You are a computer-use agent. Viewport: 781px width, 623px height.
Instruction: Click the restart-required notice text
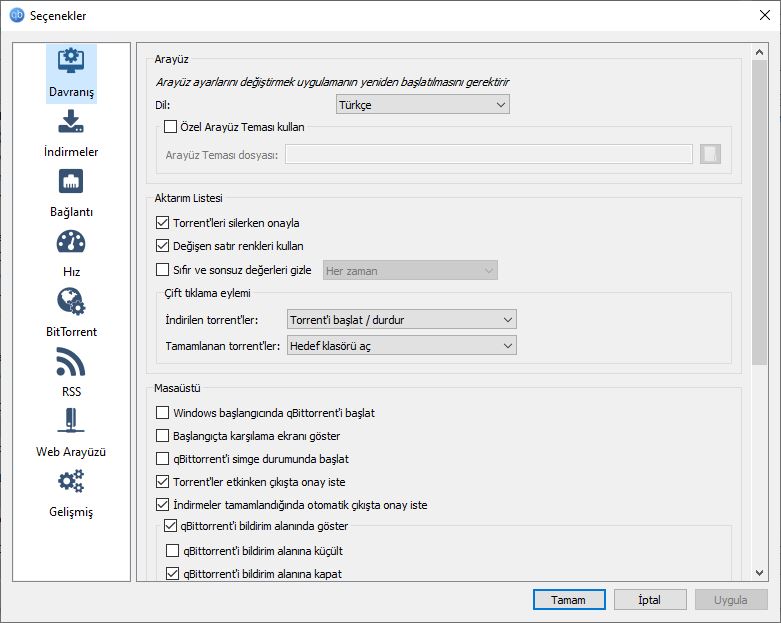coord(332,82)
